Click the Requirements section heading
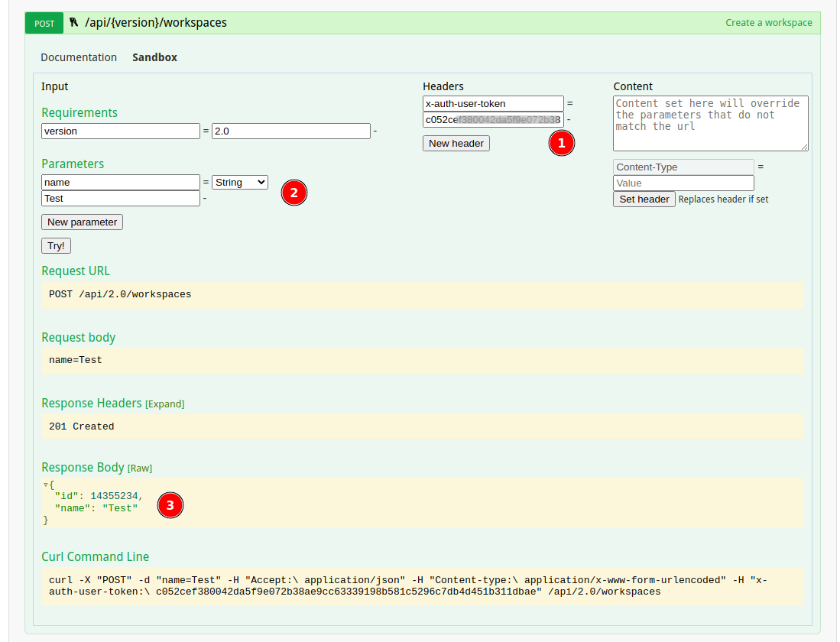 (79, 112)
